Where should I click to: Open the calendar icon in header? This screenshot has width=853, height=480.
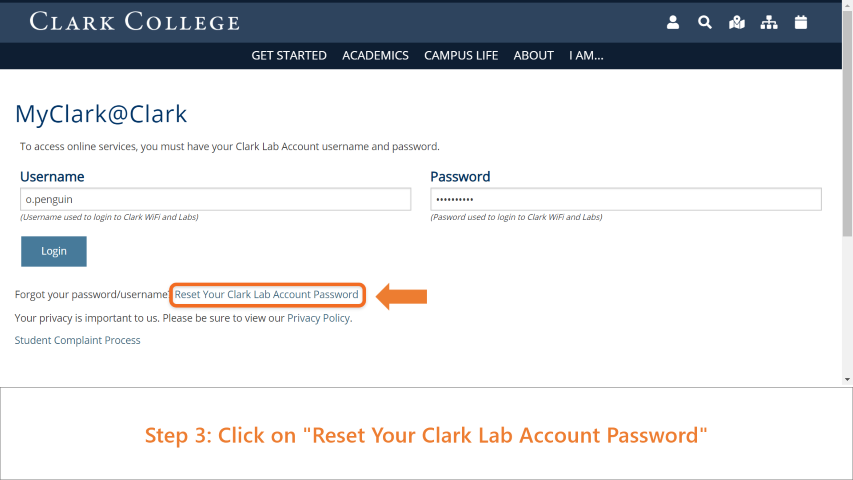pos(801,22)
